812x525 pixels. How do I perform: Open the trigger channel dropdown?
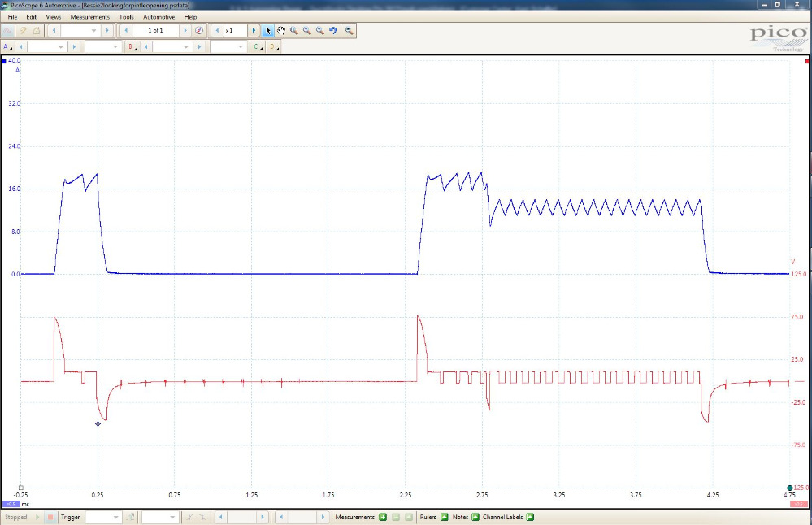click(159, 517)
